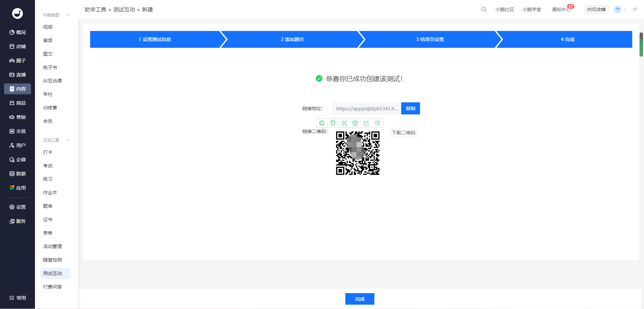Open 通知中心 with 37 badge

pos(561,9)
